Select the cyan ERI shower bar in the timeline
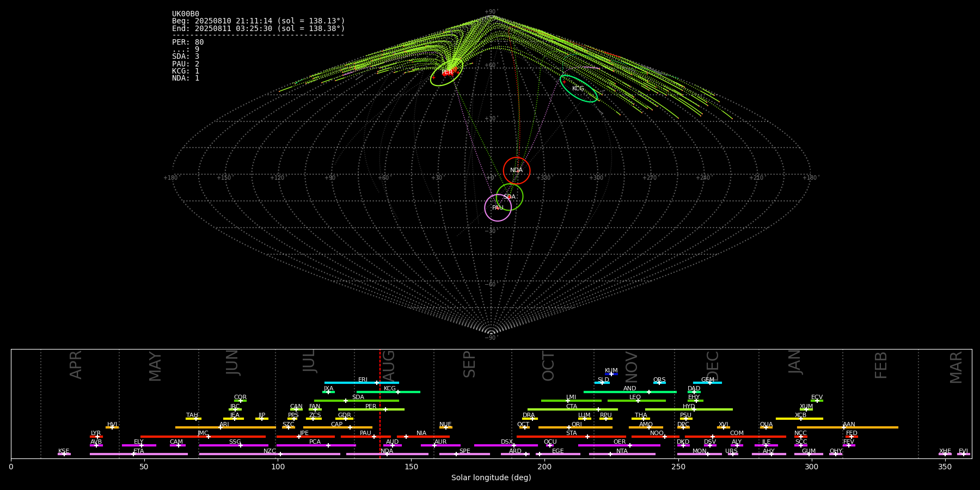Image resolution: width=980 pixels, height=490 pixels. point(362,383)
